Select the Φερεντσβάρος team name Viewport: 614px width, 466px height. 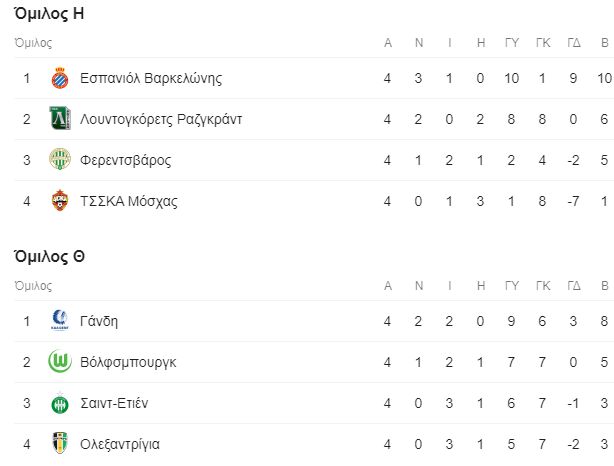pos(125,160)
